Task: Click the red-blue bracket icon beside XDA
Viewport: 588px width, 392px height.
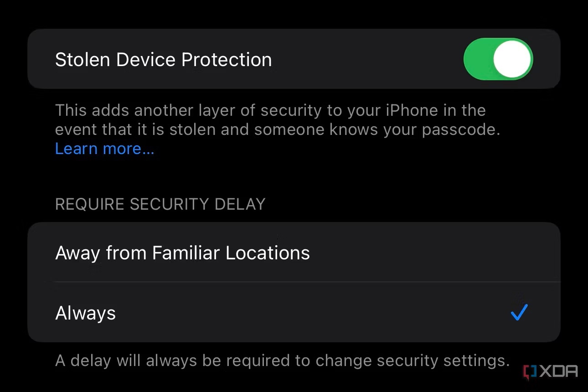Action: coord(530,371)
